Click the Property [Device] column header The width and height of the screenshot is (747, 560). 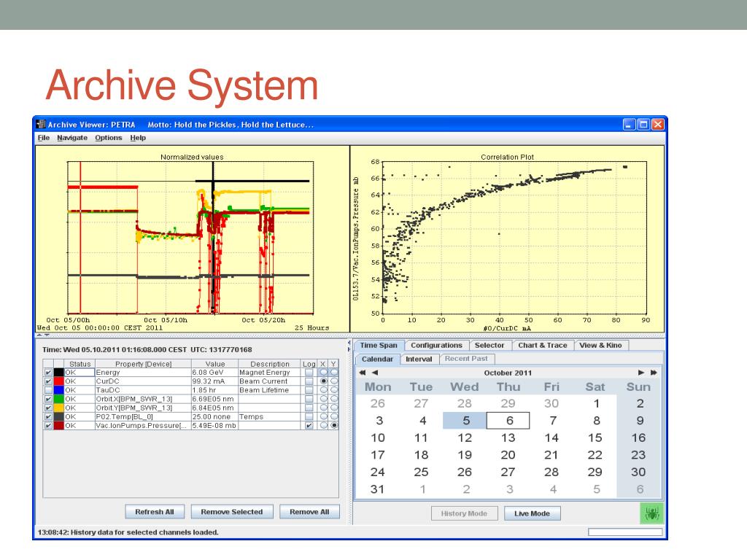[143, 364]
